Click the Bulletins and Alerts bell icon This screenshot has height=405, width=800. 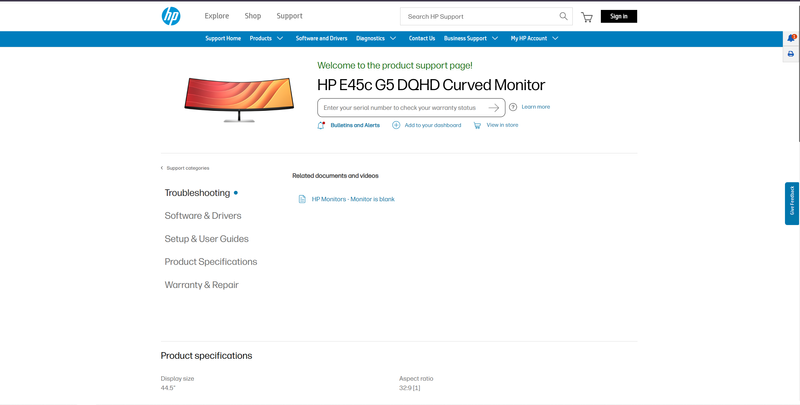coord(321,125)
